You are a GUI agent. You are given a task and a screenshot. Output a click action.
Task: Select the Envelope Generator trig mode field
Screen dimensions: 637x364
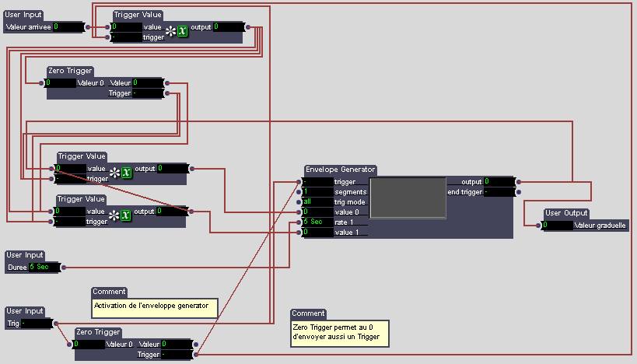click(317, 201)
